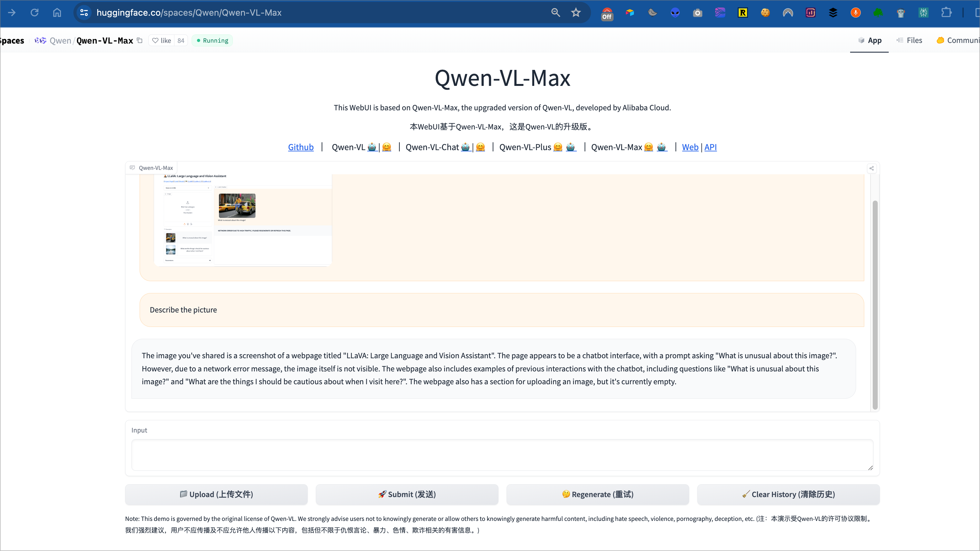Click the blue alien extension icon

675,13
